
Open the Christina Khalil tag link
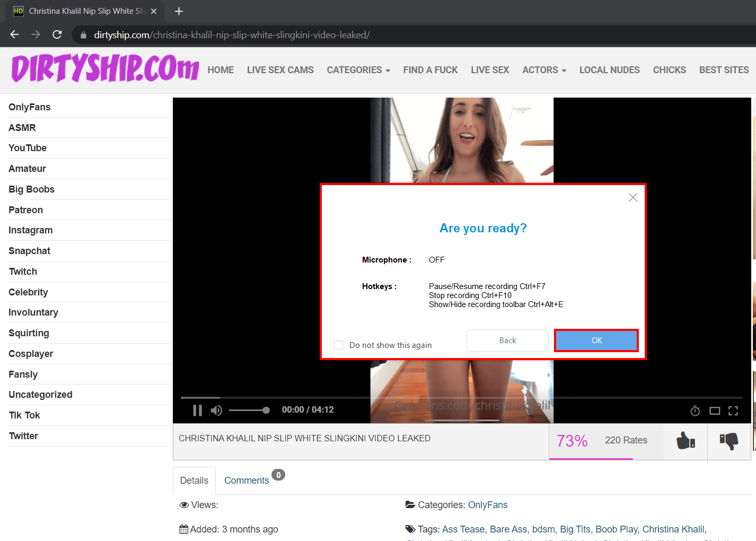[x=673, y=529]
